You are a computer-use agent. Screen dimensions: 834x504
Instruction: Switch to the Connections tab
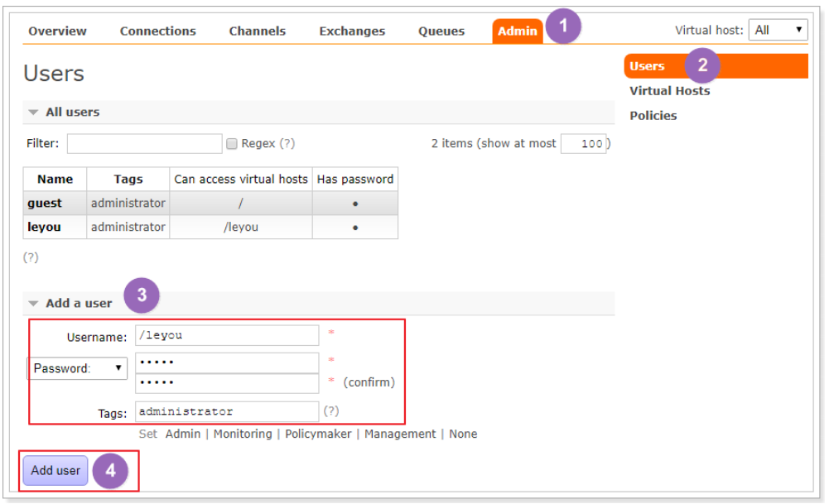(x=157, y=31)
